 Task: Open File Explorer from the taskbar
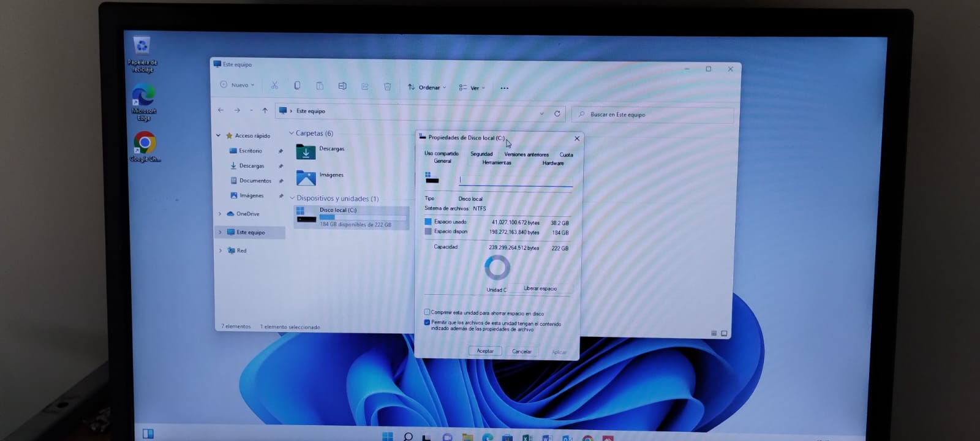click(x=467, y=437)
